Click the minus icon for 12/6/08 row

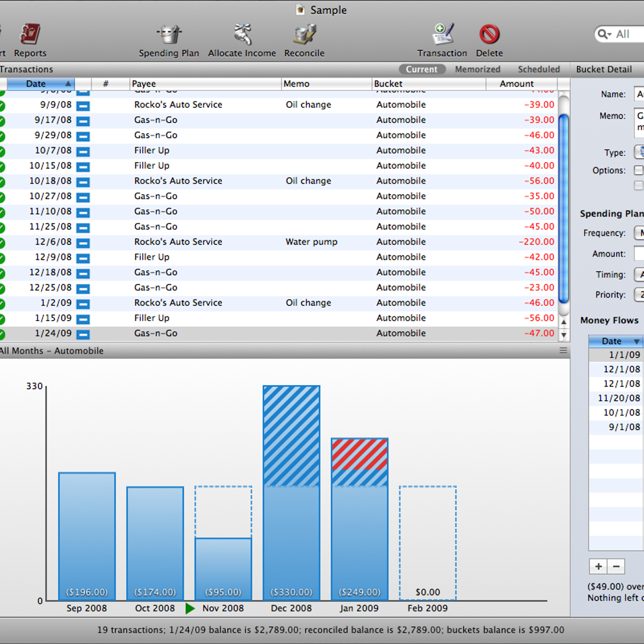coord(83,243)
